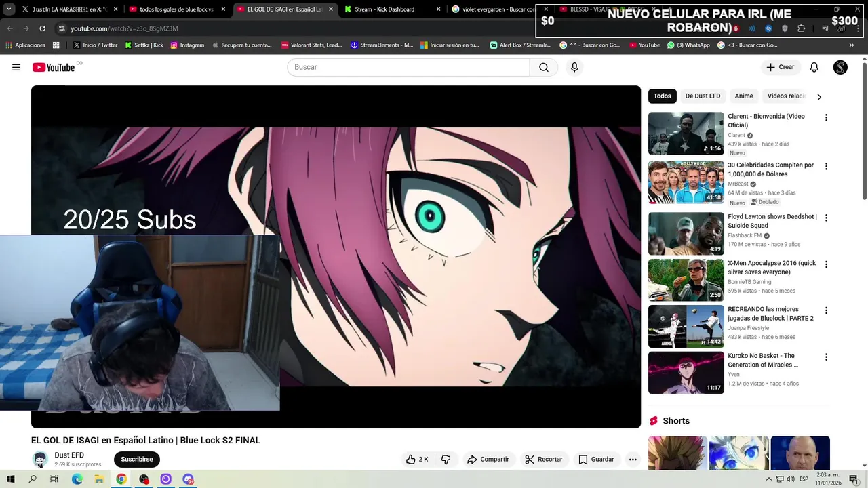
Task: Open Task View on taskbar
Action: (x=54, y=479)
